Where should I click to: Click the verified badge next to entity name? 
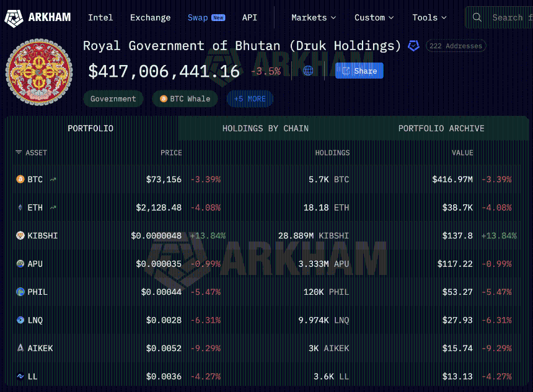(413, 46)
